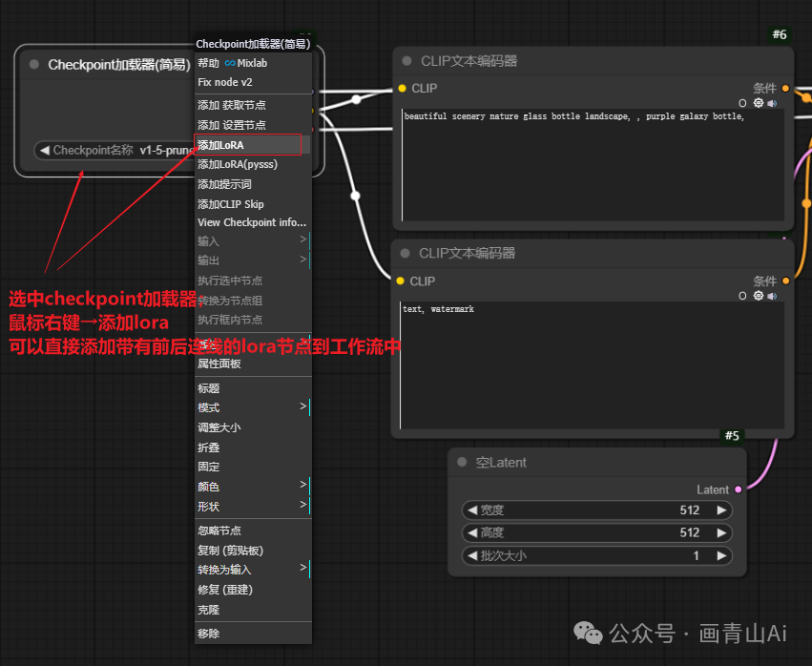
Task: Click the #5 node badge
Action: (732, 435)
